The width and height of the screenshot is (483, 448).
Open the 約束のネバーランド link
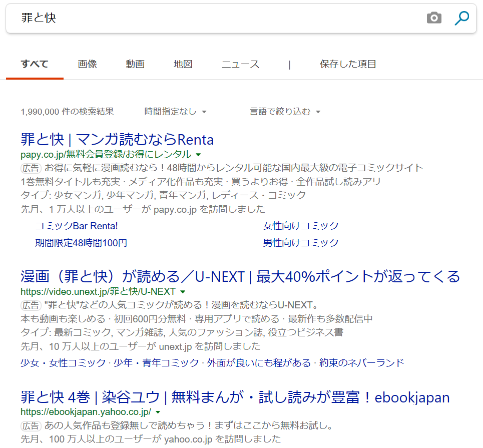click(362, 362)
